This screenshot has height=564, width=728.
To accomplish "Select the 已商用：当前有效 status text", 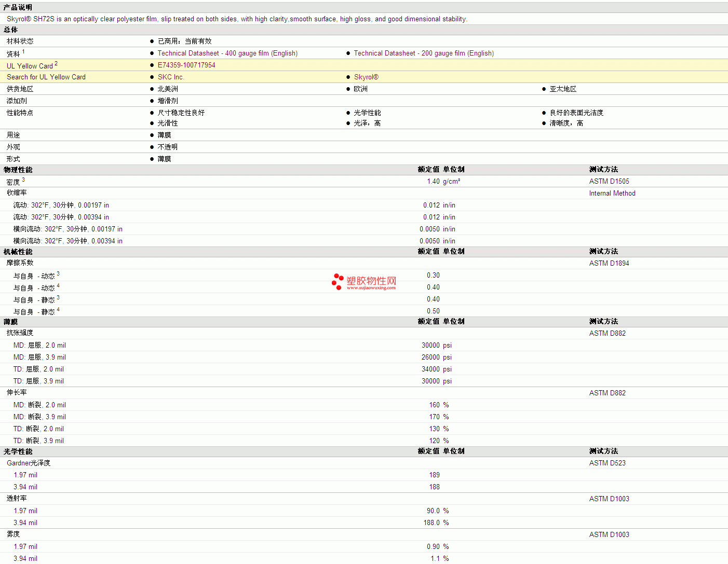I will [185, 42].
